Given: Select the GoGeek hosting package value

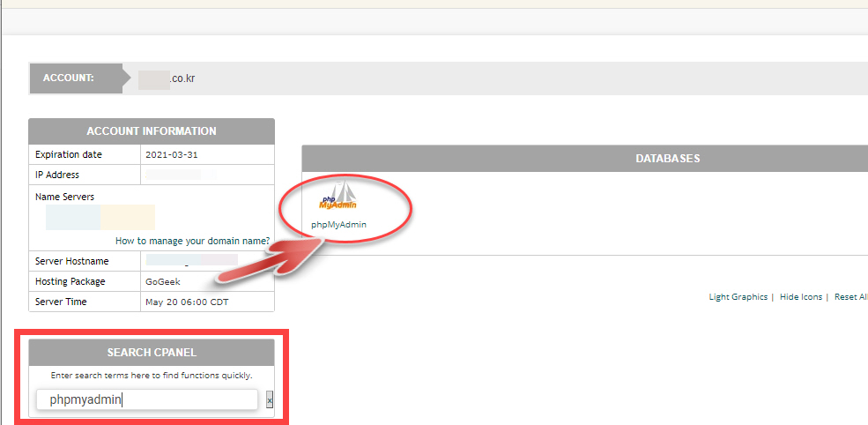Looking at the screenshot, I should pyautogui.click(x=163, y=281).
